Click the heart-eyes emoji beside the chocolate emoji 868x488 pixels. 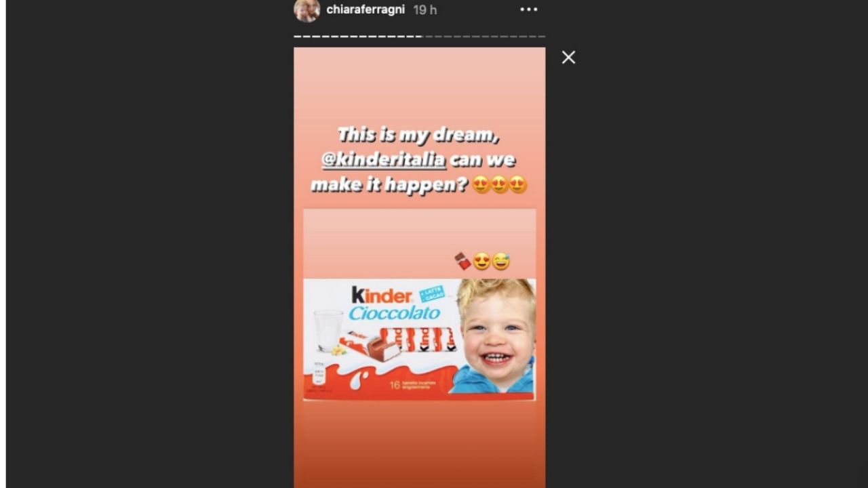coord(481,261)
